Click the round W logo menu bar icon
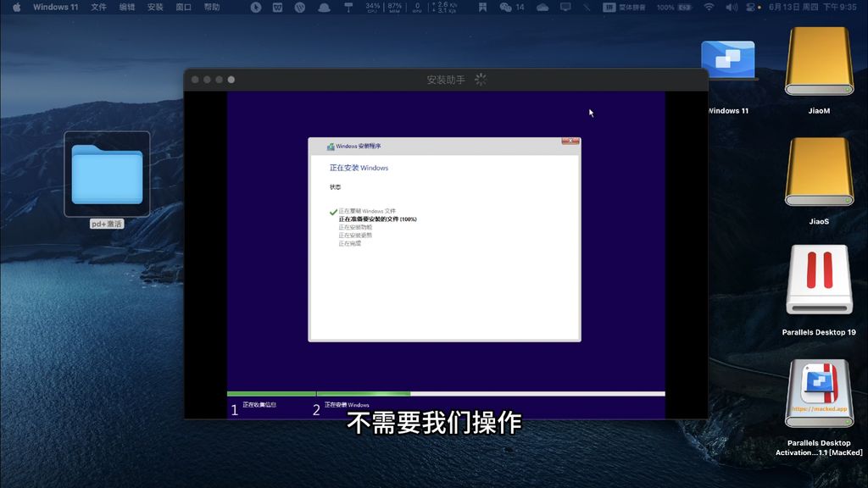Screen dimensions: 868x488 [299, 7]
